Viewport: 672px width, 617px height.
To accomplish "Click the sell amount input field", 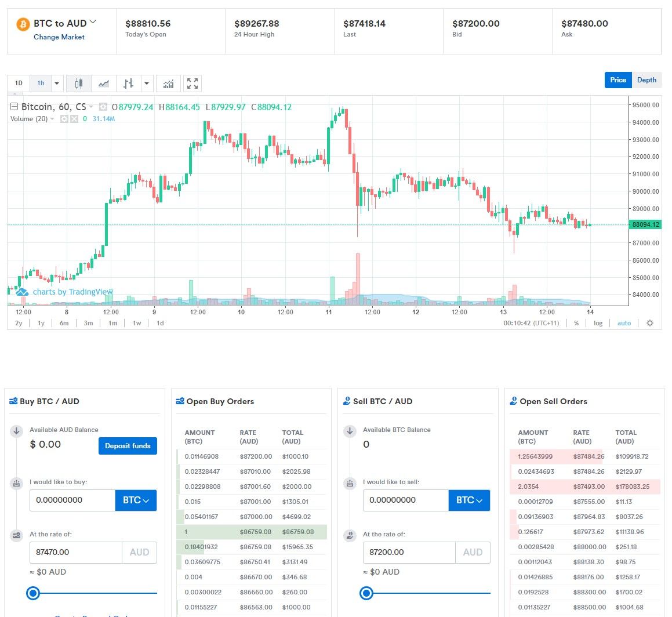I will pos(406,500).
